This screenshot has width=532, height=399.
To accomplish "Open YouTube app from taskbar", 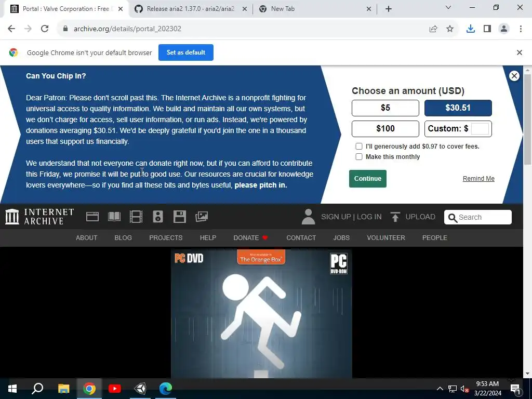I will (x=115, y=389).
